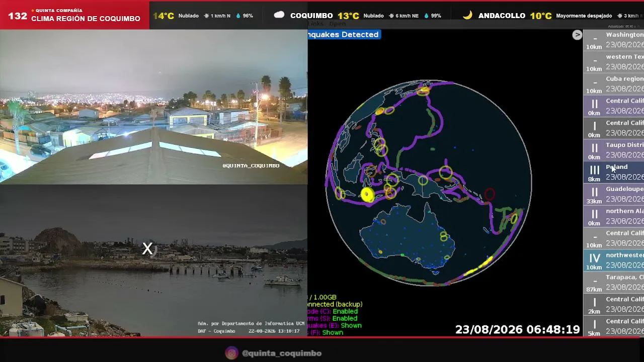
Task: Select the solid yellow quake marker on globe
Action: coord(367,195)
